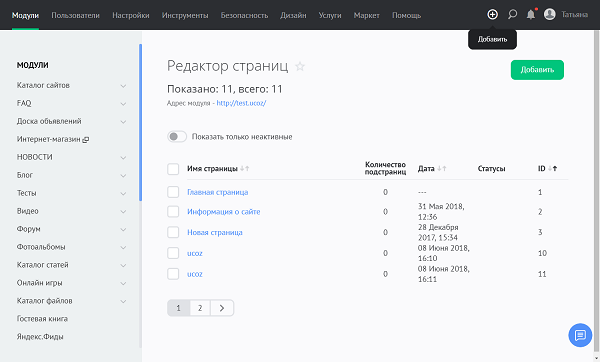This screenshot has height=362, width=600.
Task: Click the plus Add icon in top bar
Action: (492, 15)
